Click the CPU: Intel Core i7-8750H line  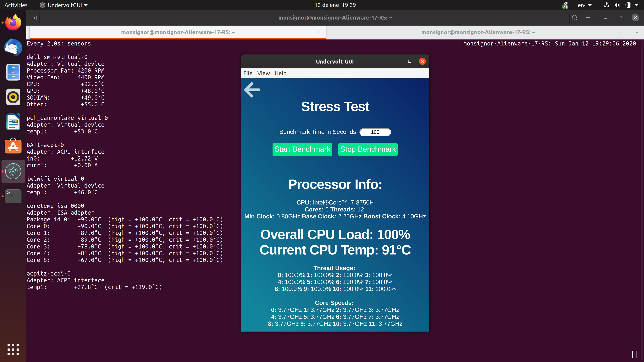pyautogui.click(x=335, y=202)
